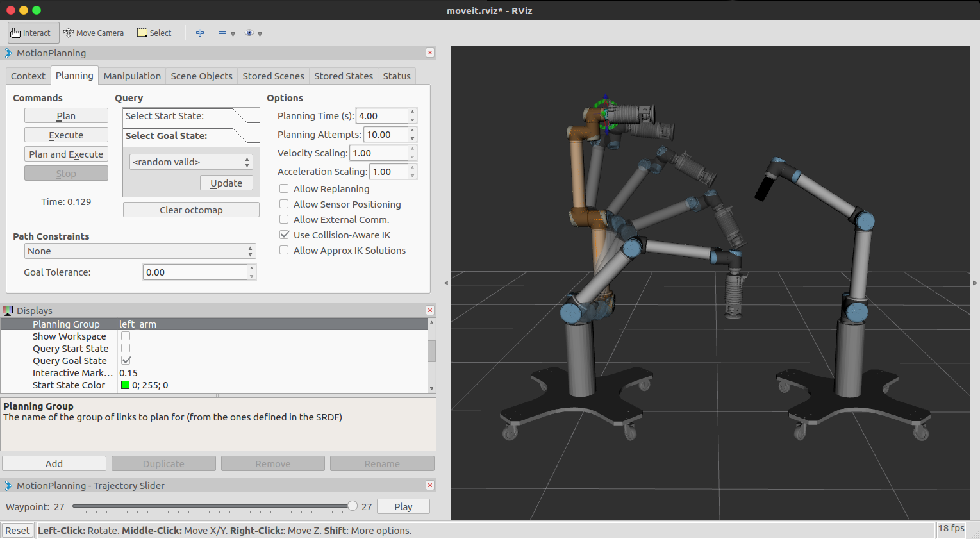Click the Goal Tolerance input field

tap(195, 272)
